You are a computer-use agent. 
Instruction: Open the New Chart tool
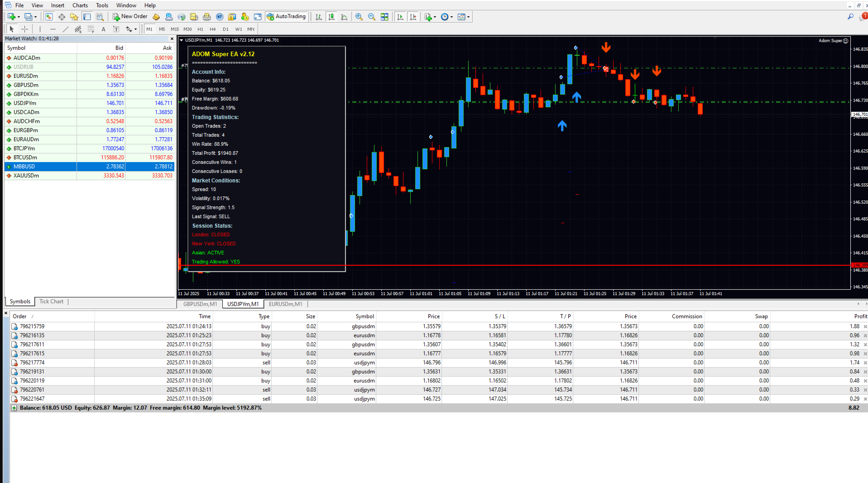pos(11,17)
